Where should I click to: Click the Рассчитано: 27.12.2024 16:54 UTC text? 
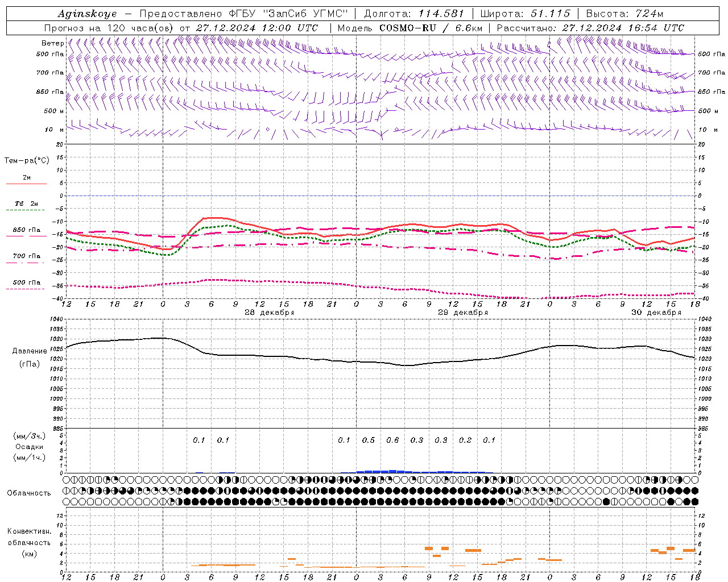[x=590, y=28]
